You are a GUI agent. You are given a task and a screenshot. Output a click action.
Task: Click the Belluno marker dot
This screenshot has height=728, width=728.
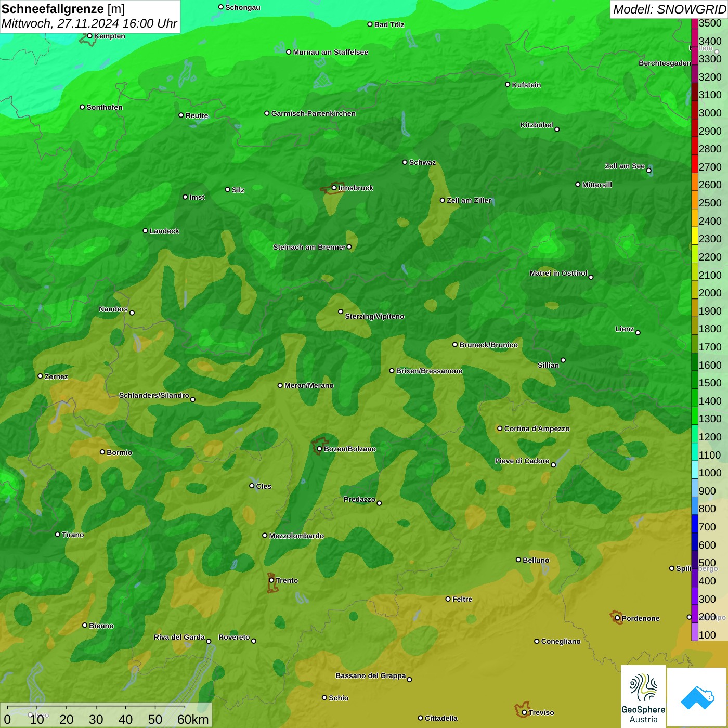click(x=518, y=560)
